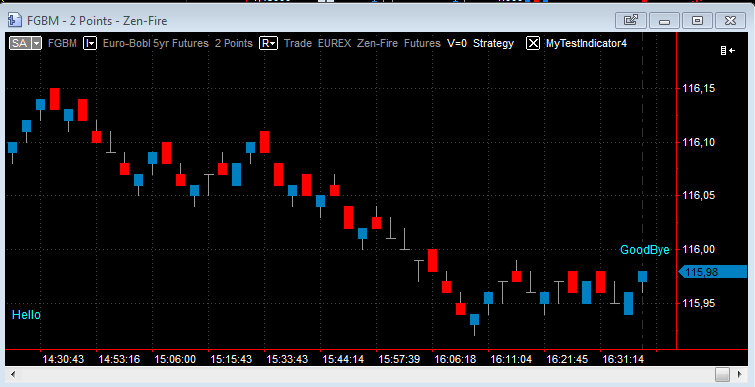This screenshot has height=387, width=755.
Task: Open the instrument 'I' dropdown button
Action: tap(90, 43)
